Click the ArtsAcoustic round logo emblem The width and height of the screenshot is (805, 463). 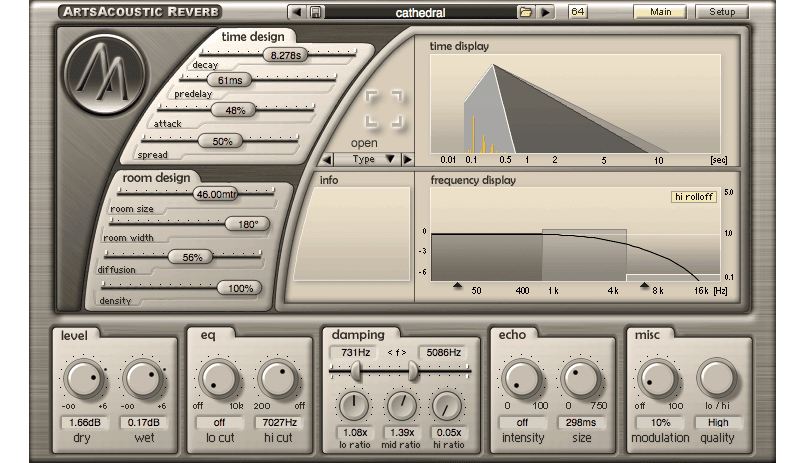105,73
